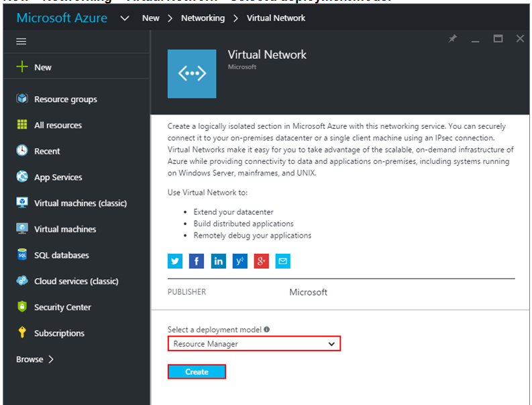Image resolution: width=532 pixels, height=405 pixels.
Task: Select Virtual Network breadcrumb
Action: click(x=276, y=18)
